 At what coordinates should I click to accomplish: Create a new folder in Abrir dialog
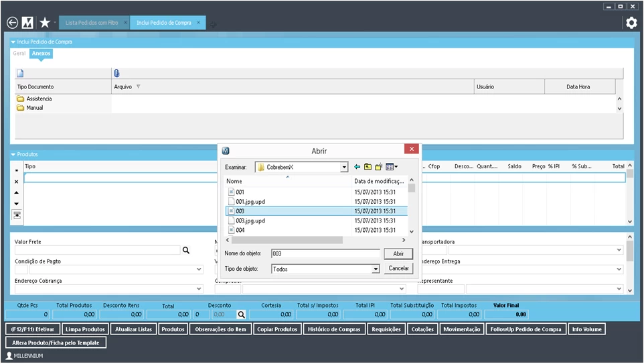pos(378,167)
